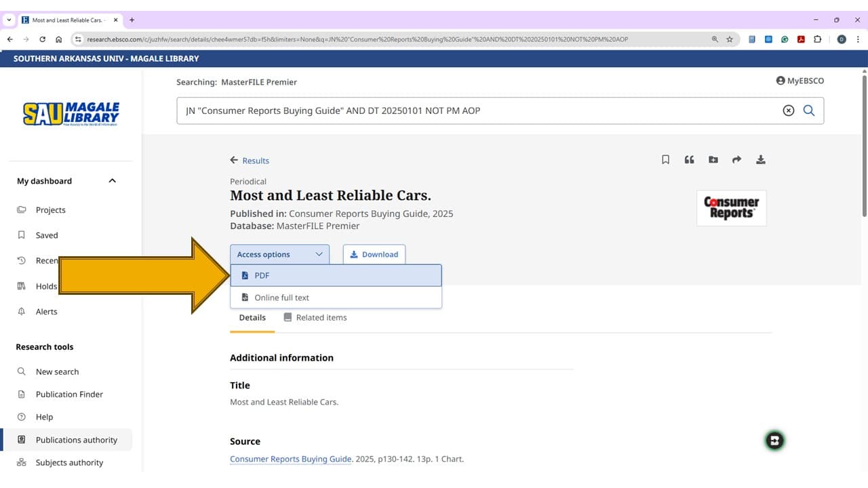Click the floating chat widget icon
The height and width of the screenshot is (488, 868).
pyautogui.click(x=774, y=441)
